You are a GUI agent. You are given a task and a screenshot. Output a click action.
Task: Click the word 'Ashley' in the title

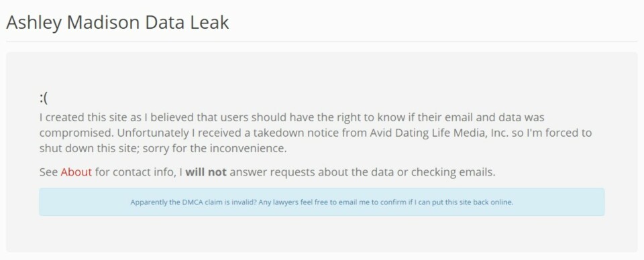pos(34,22)
